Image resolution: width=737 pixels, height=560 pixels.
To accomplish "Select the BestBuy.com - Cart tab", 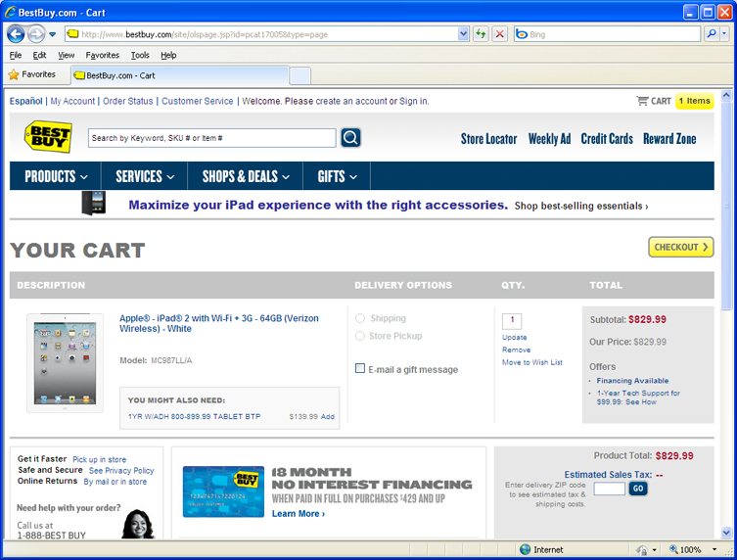I will coord(180,75).
